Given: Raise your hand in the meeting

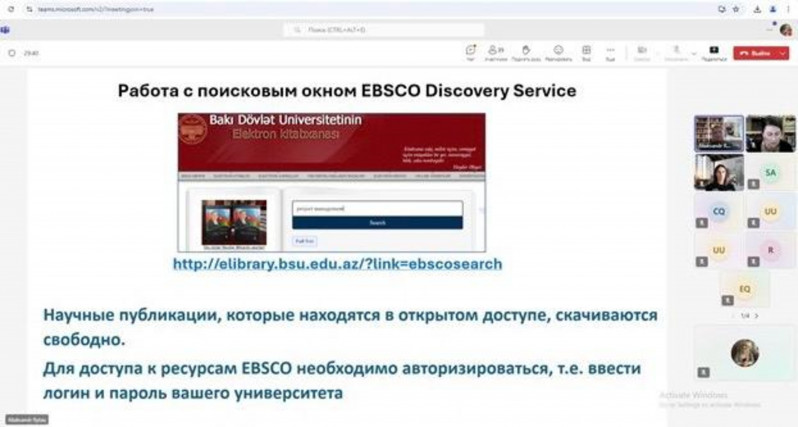Looking at the screenshot, I should click(x=526, y=52).
